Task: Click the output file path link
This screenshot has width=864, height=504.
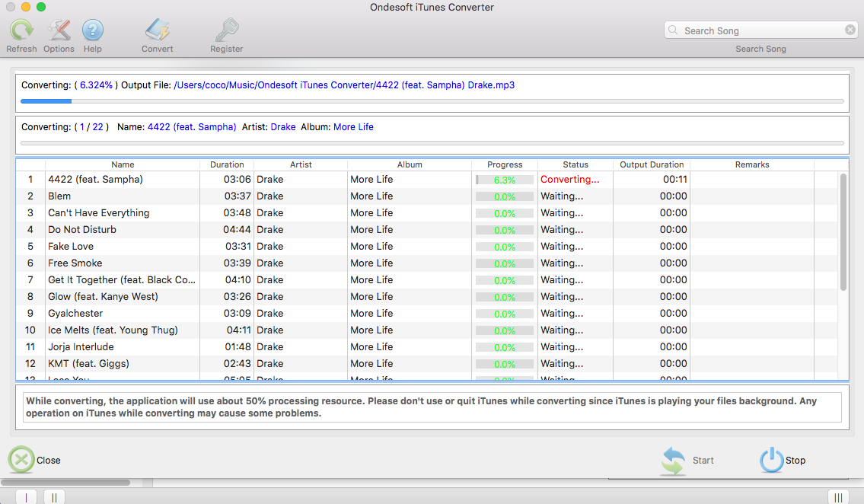Action: [344, 85]
